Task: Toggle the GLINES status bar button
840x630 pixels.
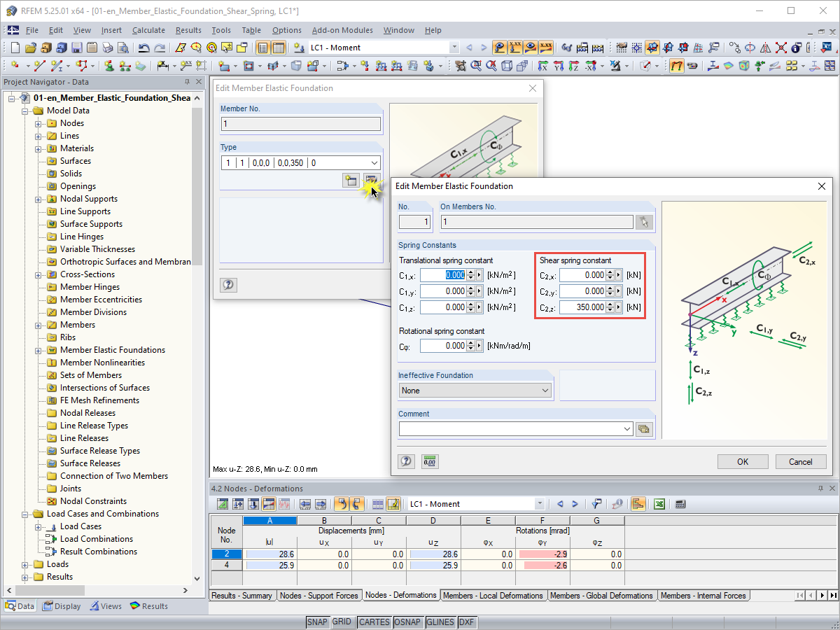Action: (440, 622)
